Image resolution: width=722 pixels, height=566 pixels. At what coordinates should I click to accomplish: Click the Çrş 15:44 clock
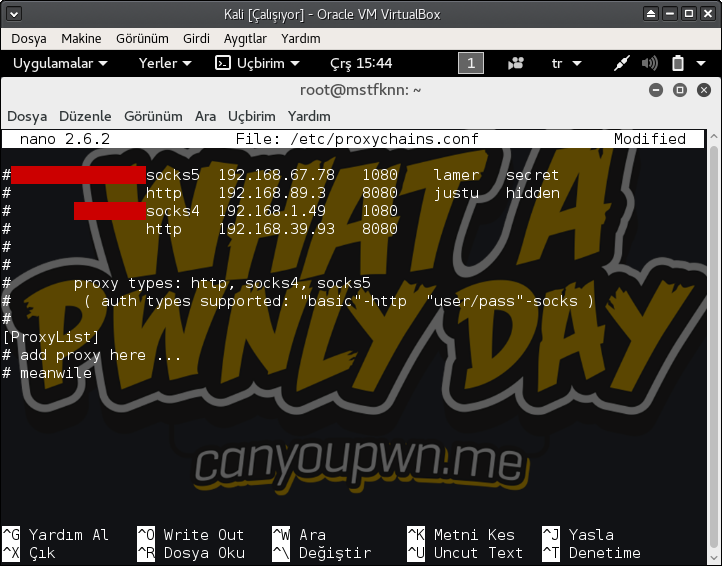(x=360, y=63)
